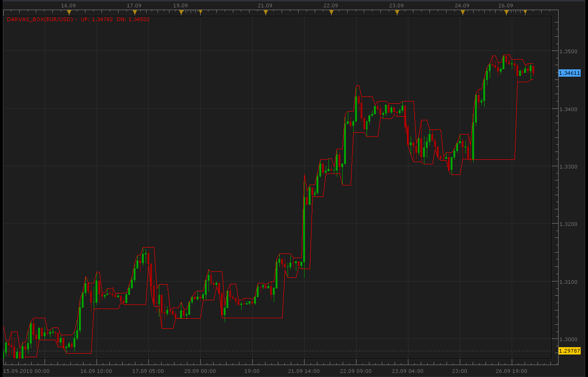Click the yellow day marker under 24.09
Image resolution: width=588 pixels, height=377 pixels.
[x=463, y=12]
